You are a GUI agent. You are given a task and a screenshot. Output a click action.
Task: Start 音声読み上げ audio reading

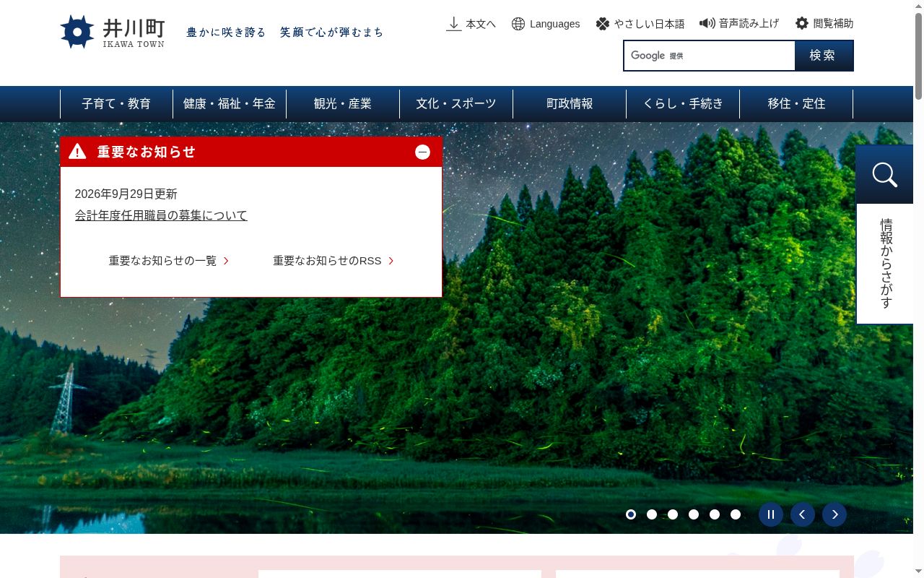[739, 23]
